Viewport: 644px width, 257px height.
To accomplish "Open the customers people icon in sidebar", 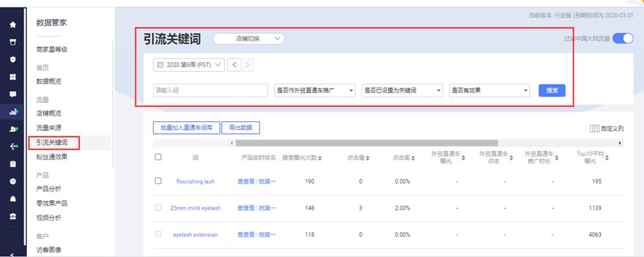I will (13, 128).
